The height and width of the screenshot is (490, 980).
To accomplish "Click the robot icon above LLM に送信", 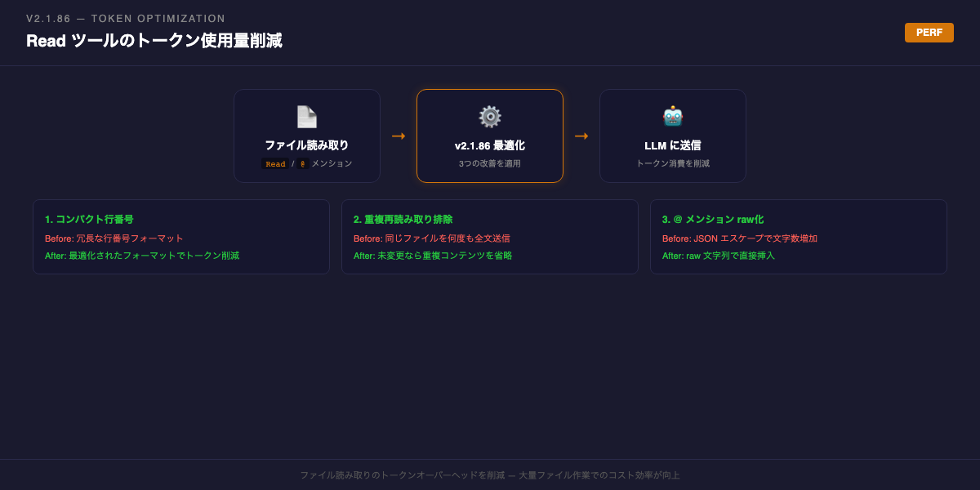I will [x=672, y=116].
